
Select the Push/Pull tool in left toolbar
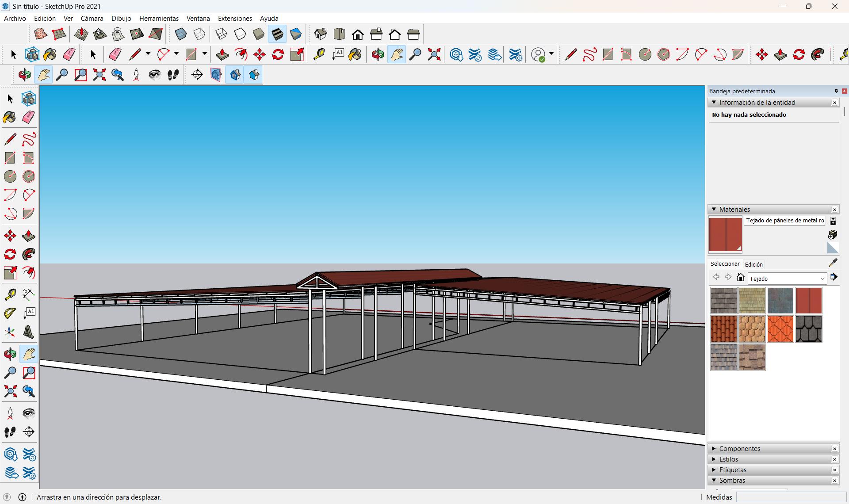click(28, 236)
